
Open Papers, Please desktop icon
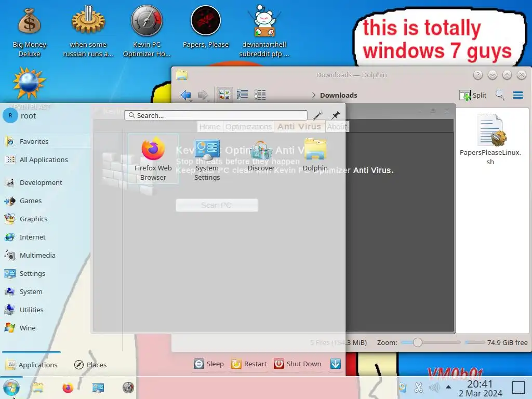point(206,27)
